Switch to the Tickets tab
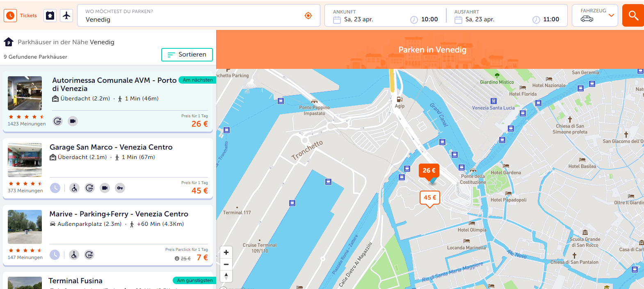Image resolution: width=644 pixels, height=289 pixels. coord(21,16)
